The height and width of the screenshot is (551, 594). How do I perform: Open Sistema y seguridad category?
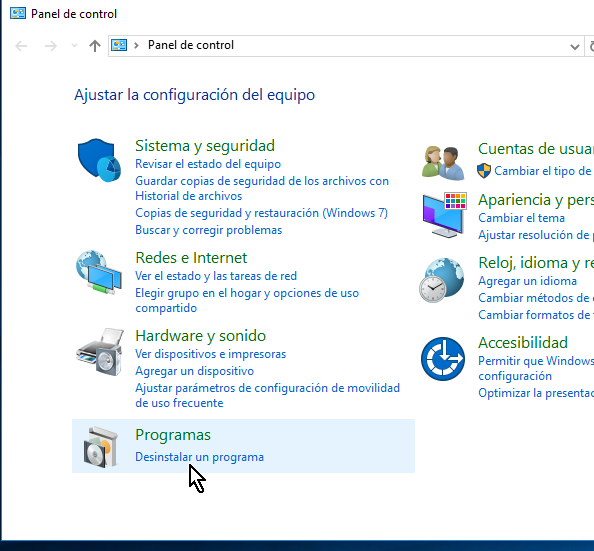[x=205, y=146]
